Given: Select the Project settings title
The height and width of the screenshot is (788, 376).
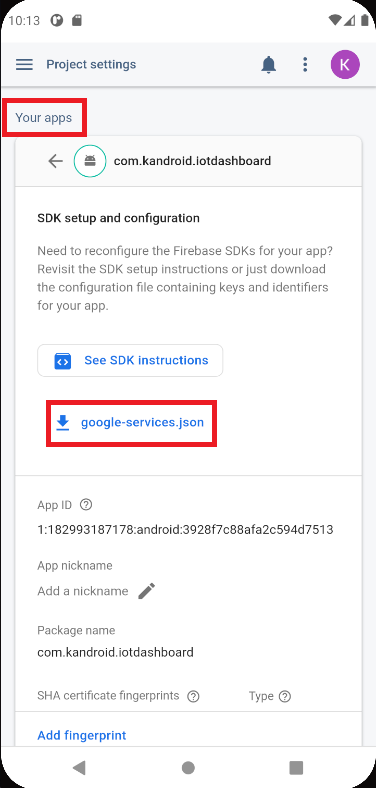Looking at the screenshot, I should (x=91, y=64).
